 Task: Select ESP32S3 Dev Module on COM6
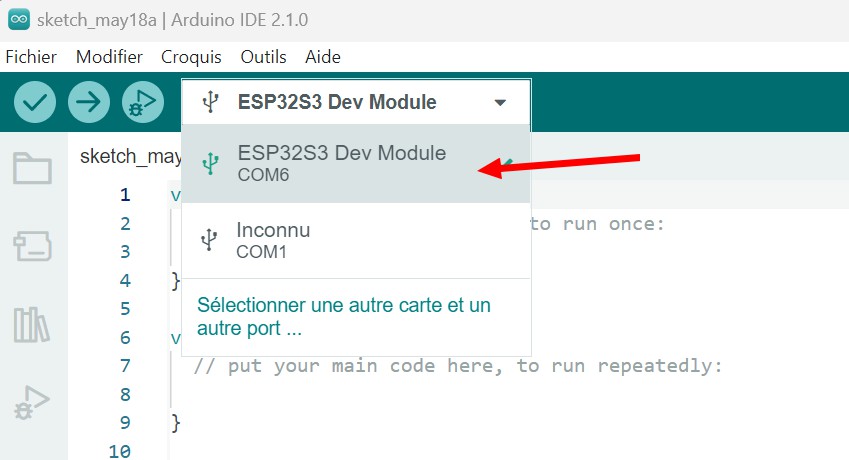tap(356, 163)
